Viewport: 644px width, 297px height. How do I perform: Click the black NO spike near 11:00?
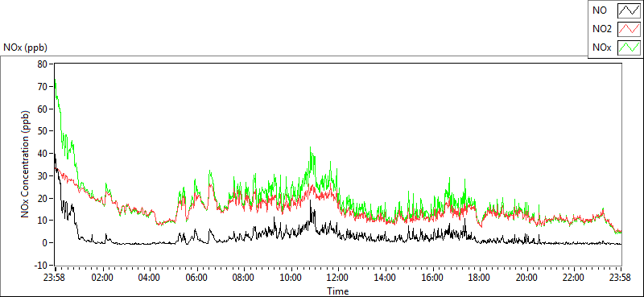pos(311,201)
